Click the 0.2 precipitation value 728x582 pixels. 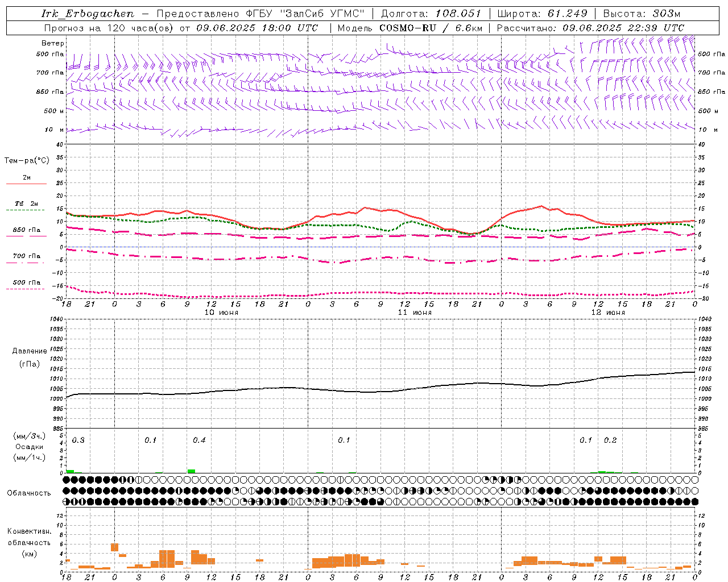610,440
